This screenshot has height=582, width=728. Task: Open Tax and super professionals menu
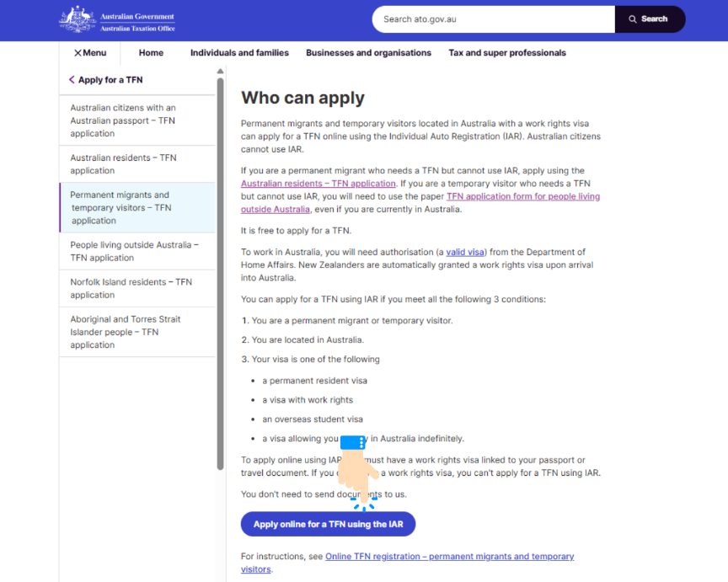pyautogui.click(x=507, y=53)
